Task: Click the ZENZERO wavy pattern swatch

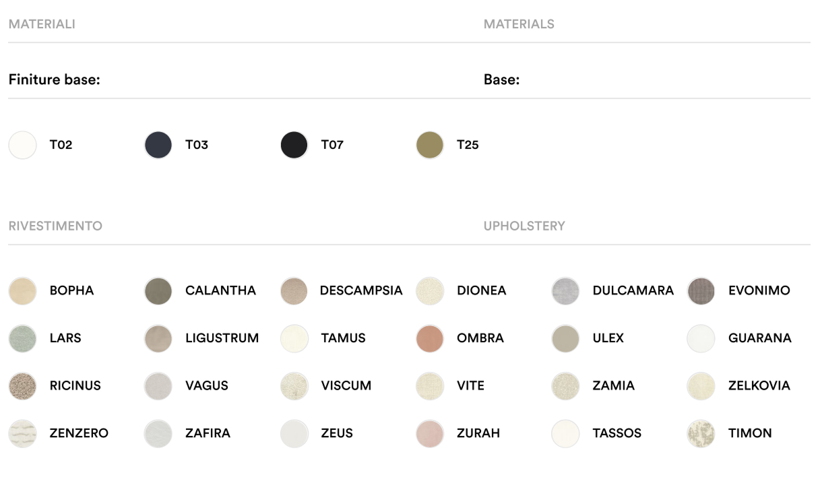Action: [x=22, y=433]
